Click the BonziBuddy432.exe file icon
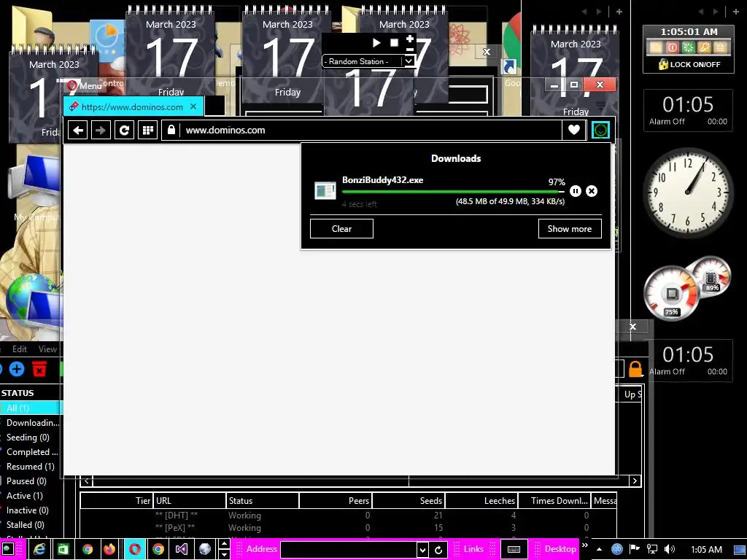Image resolution: width=747 pixels, height=560 pixels. tap(325, 190)
